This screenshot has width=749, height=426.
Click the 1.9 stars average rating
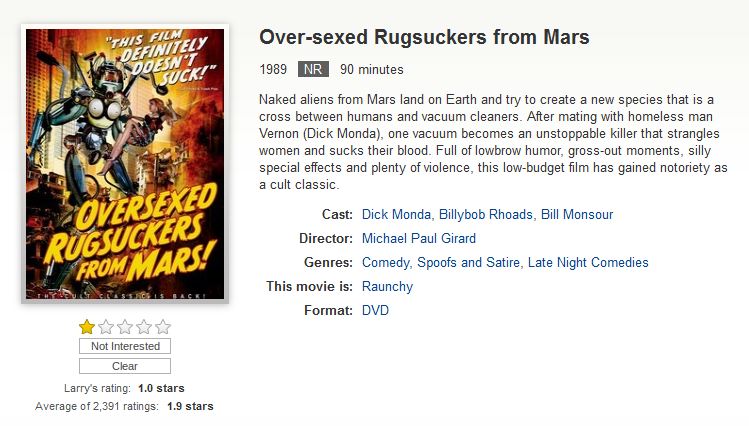(190, 406)
